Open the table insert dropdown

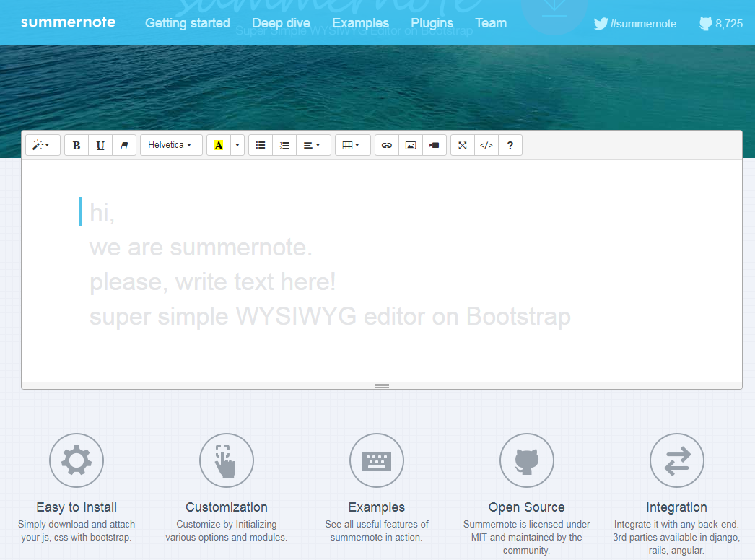pos(352,145)
